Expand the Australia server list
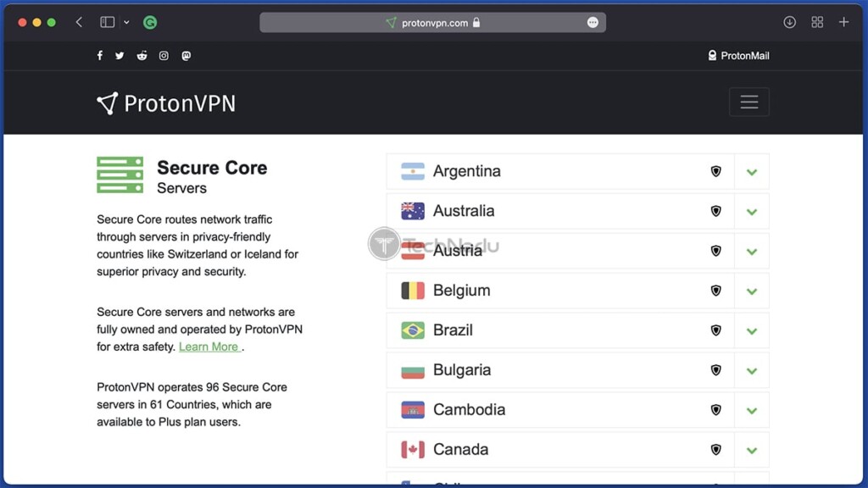Screen dimensions: 868x488 [752, 211]
